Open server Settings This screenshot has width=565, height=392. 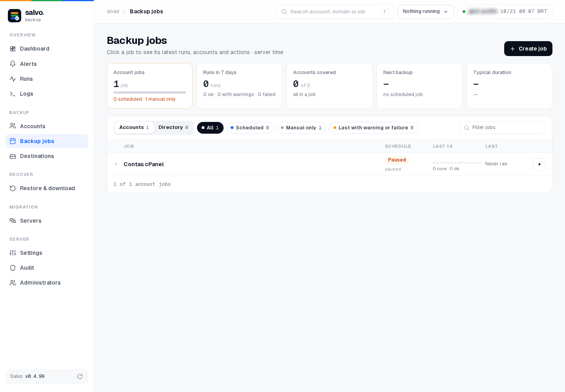point(47,253)
